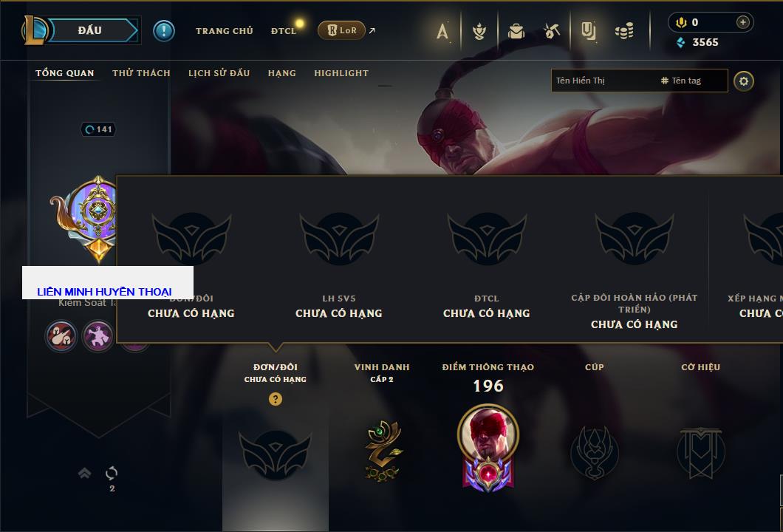Click the refresh arrows icon on banner

point(112,473)
